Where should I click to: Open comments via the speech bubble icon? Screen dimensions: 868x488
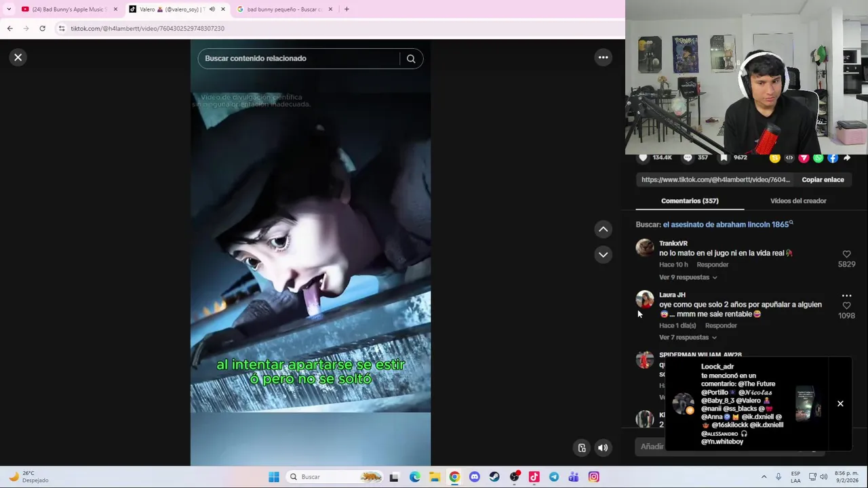click(x=688, y=157)
